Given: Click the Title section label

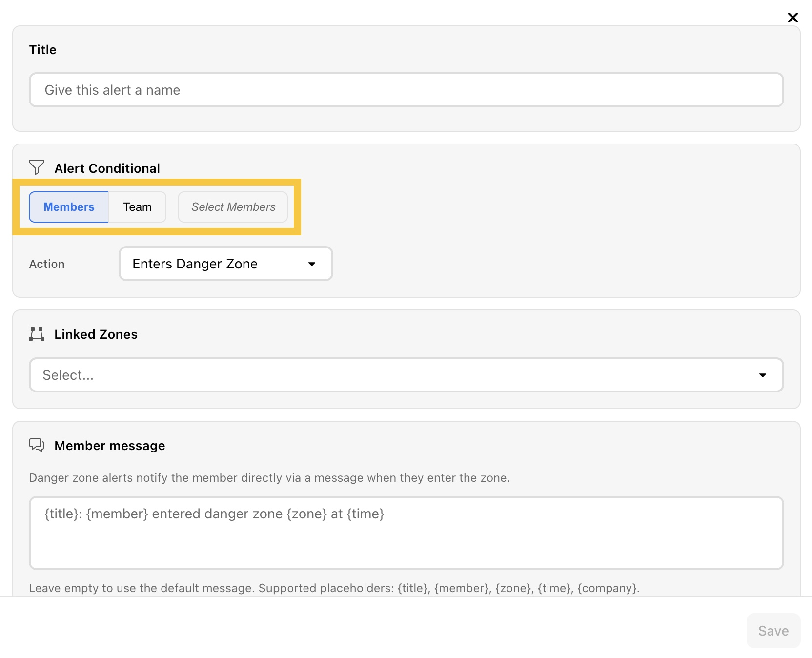Looking at the screenshot, I should tap(43, 50).
